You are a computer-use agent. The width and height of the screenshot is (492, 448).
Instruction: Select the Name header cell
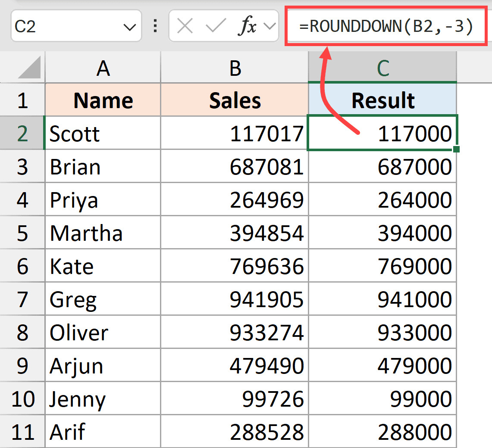coord(103,100)
